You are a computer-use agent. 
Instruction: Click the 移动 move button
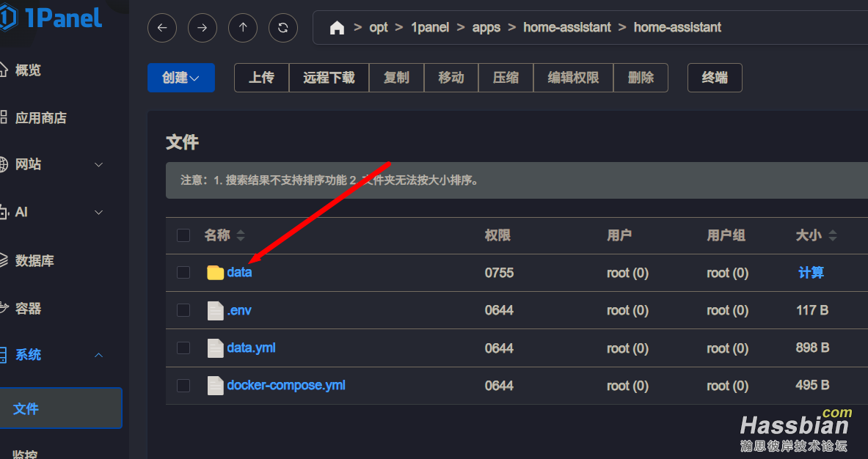click(451, 78)
